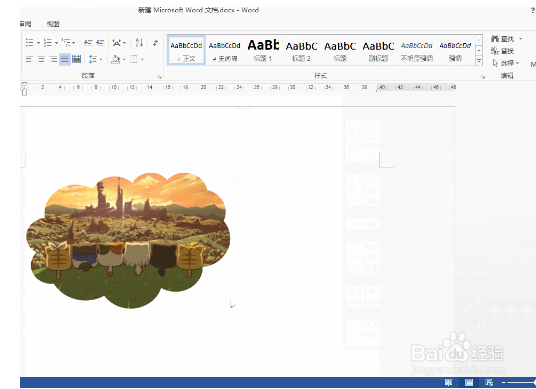The width and height of the screenshot is (536, 389).
Task: Align text left
Action: coord(29,59)
